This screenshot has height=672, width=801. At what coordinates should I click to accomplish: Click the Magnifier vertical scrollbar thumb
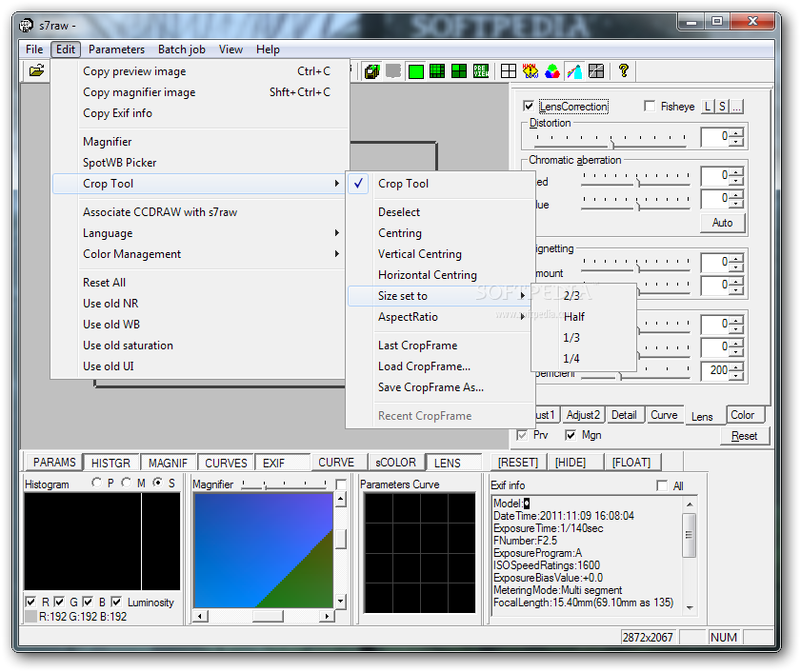(x=341, y=538)
